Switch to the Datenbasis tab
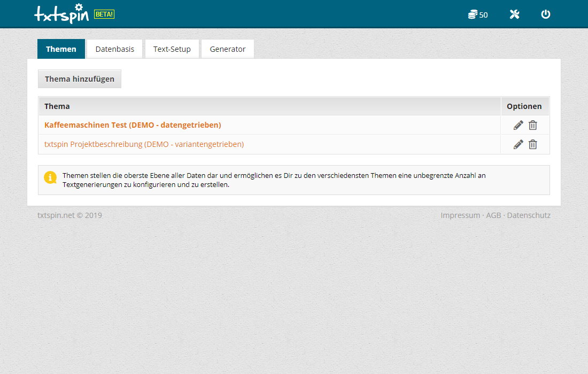588x374 pixels. (114, 49)
